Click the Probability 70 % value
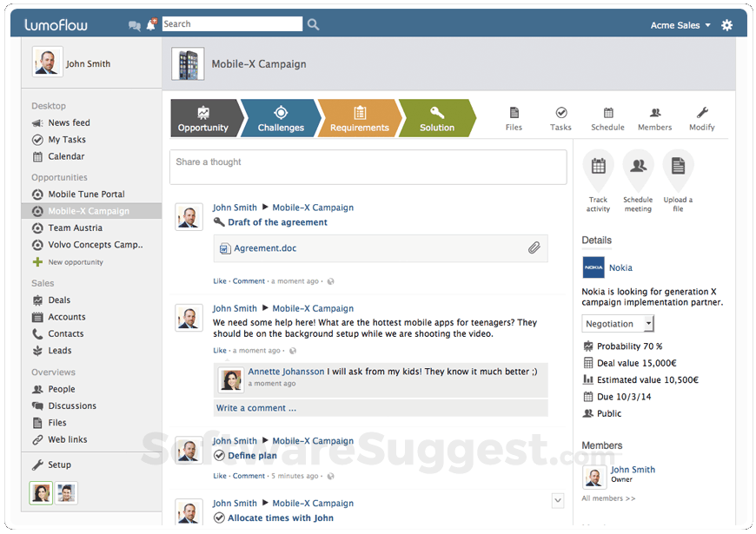The image size is (756, 534). tap(630, 346)
